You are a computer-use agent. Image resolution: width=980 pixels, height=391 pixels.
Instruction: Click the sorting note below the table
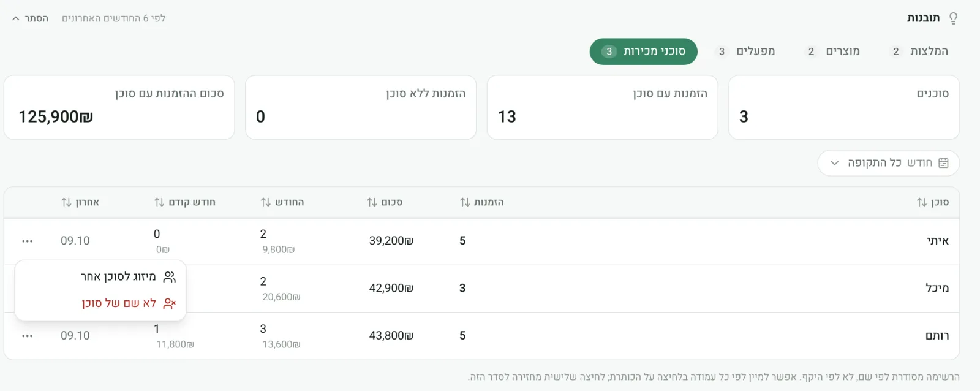click(x=714, y=377)
